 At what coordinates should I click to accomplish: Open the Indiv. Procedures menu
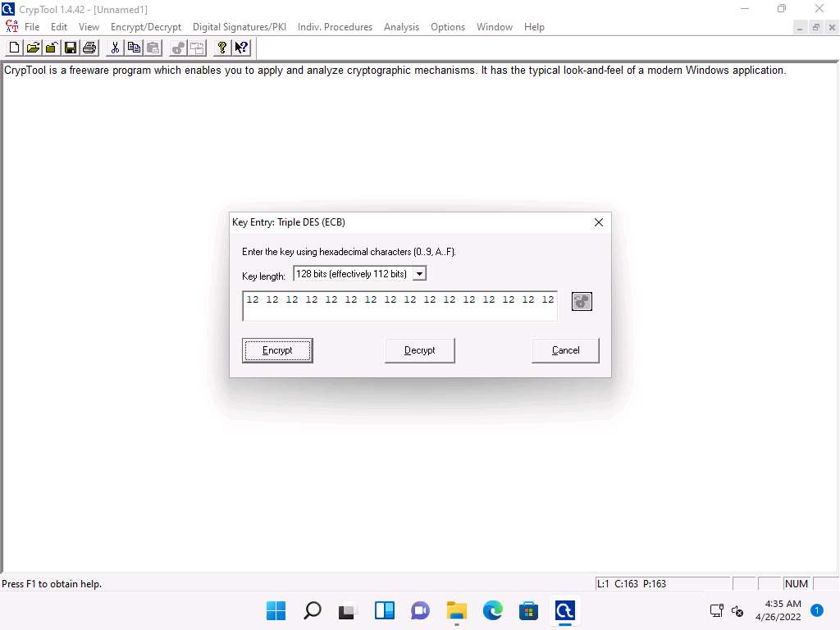[x=335, y=27]
